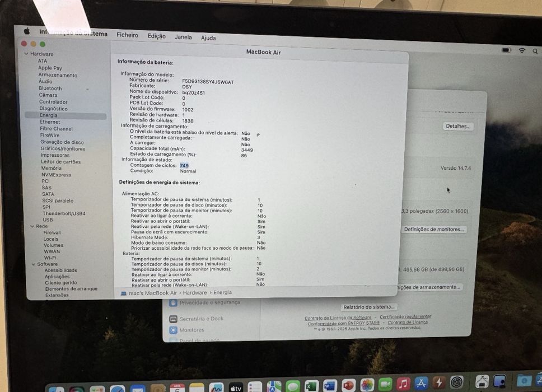Collapse the Rede section
The width and height of the screenshot is (542, 392).
click(x=32, y=226)
